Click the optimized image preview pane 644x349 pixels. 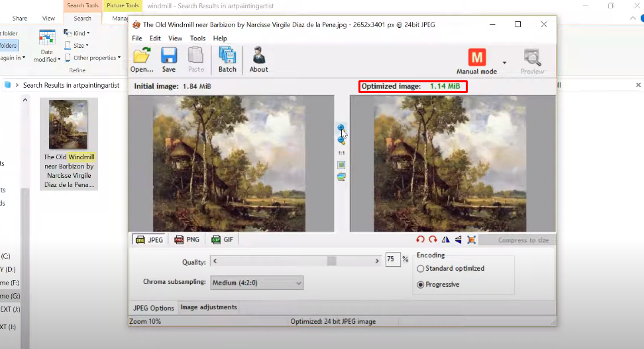pos(453,164)
